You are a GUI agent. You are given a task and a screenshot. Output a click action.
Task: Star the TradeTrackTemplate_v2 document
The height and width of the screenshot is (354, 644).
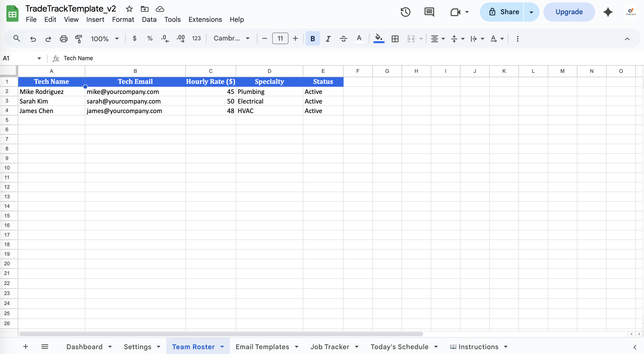[x=129, y=9]
